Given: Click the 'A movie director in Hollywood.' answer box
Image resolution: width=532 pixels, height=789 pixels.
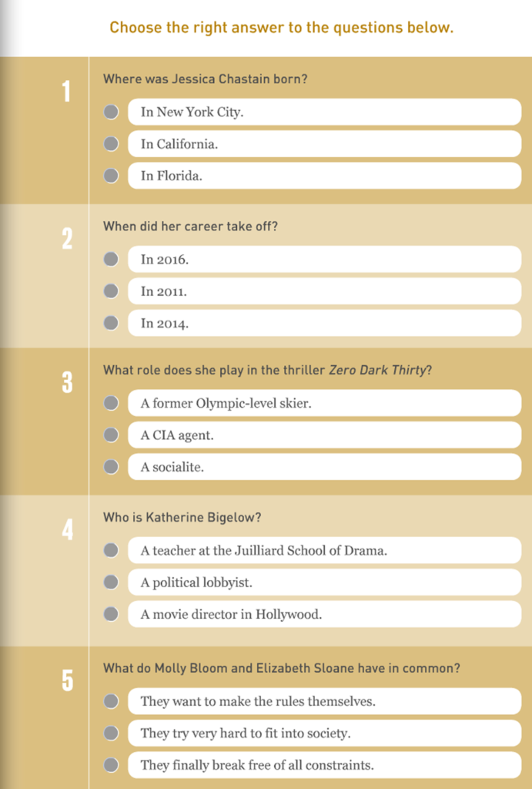Looking at the screenshot, I should (x=324, y=614).
